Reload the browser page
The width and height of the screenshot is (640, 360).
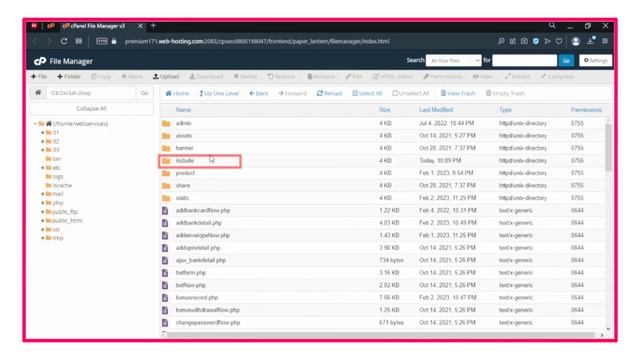click(64, 41)
